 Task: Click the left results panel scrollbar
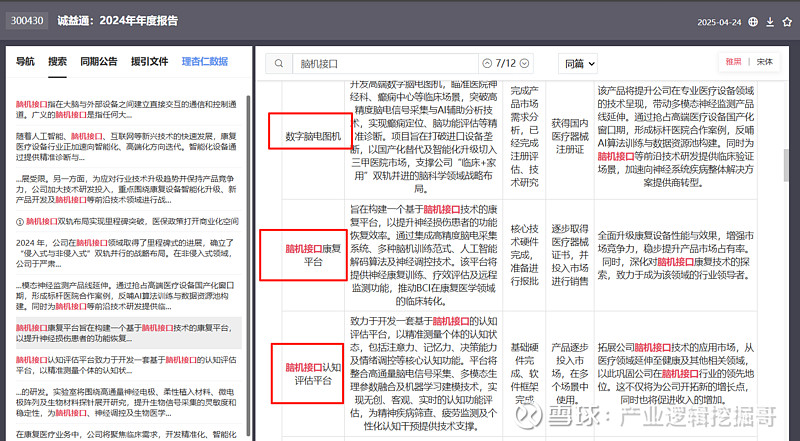pyautogui.click(x=248, y=265)
